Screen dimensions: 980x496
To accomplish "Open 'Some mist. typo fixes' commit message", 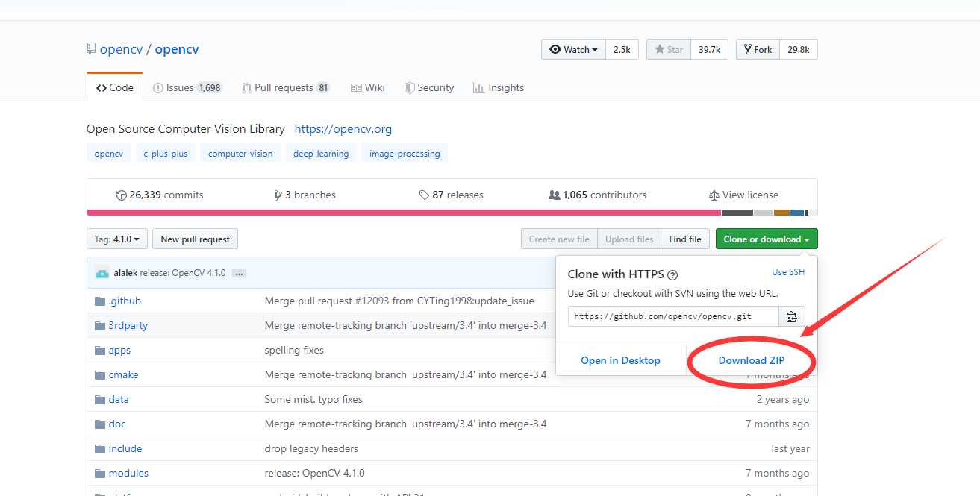I will click(x=313, y=399).
